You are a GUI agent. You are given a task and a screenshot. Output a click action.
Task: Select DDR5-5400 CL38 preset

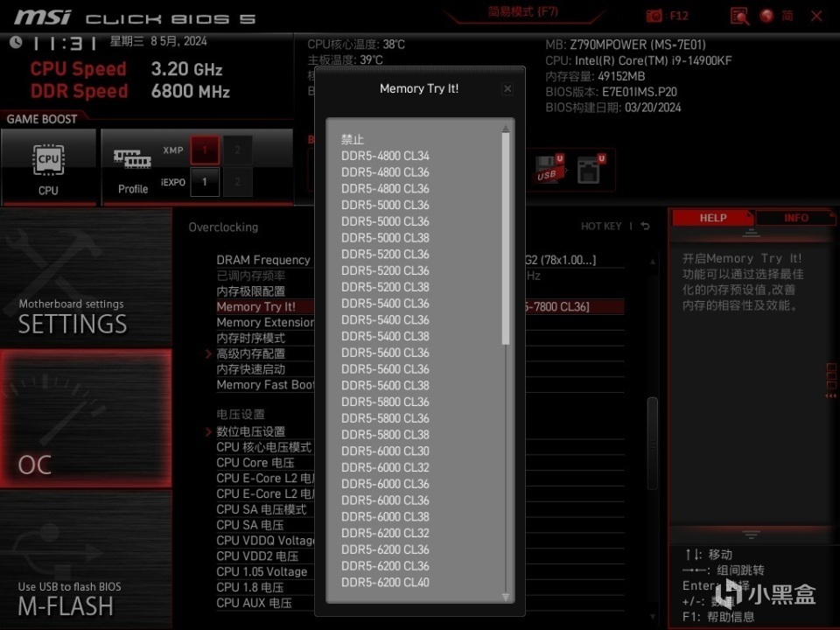point(385,336)
